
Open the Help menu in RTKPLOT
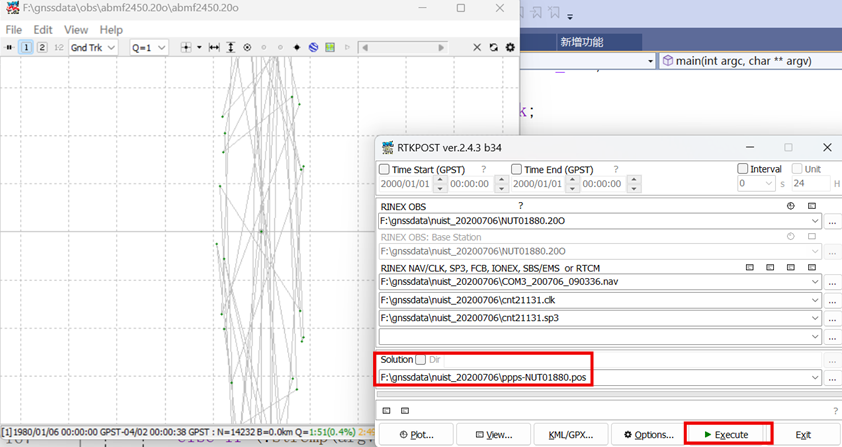111,30
